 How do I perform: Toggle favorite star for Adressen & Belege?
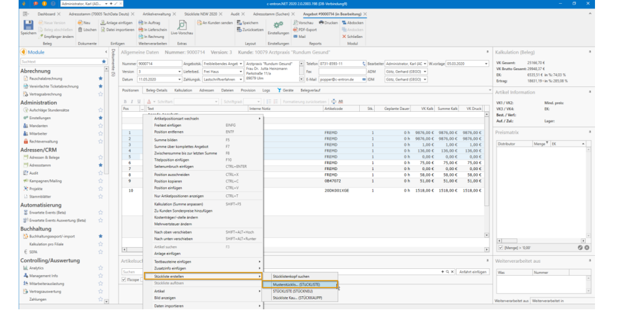click(101, 158)
